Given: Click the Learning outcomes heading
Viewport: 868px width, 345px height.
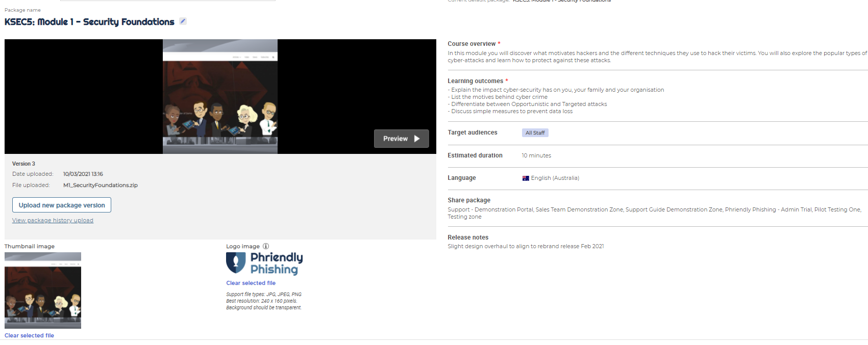Looking at the screenshot, I should (x=476, y=81).
